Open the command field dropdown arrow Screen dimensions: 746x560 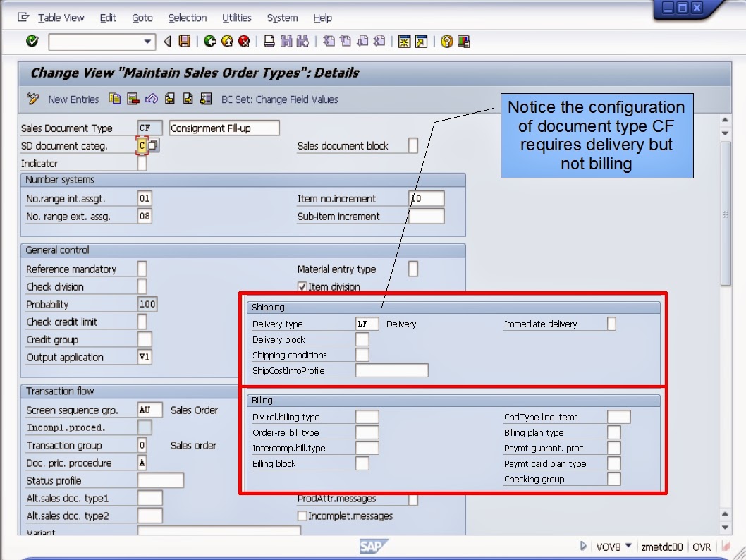point(147,42)
